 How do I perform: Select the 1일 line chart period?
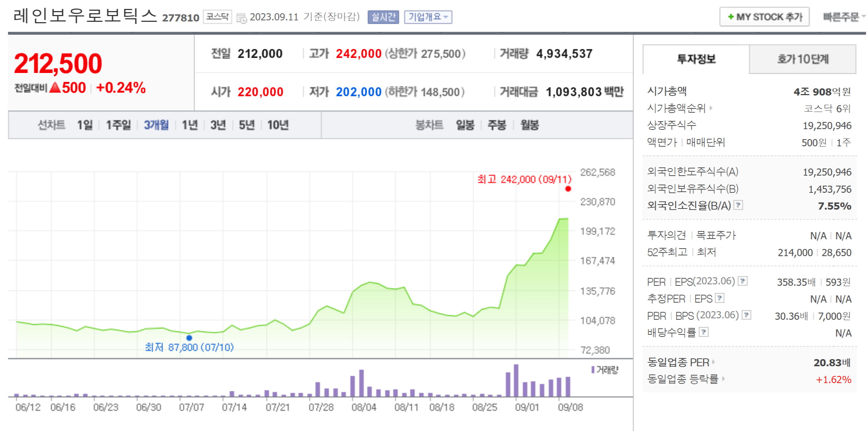coord(85,125)
